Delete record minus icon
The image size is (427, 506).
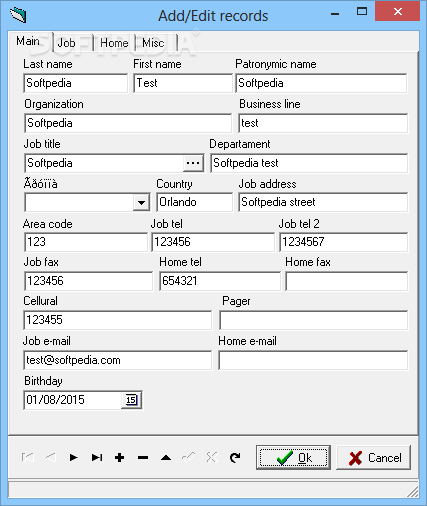point(143,458)
